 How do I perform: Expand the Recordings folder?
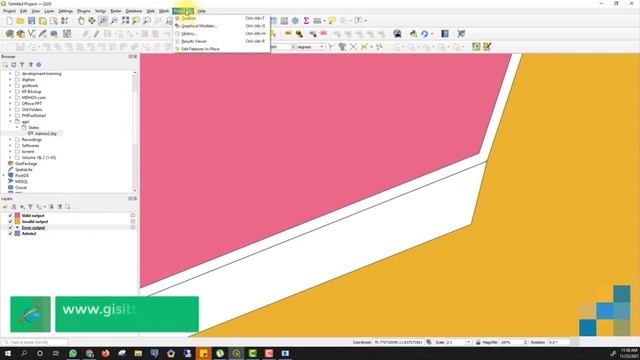coord(10,140)
